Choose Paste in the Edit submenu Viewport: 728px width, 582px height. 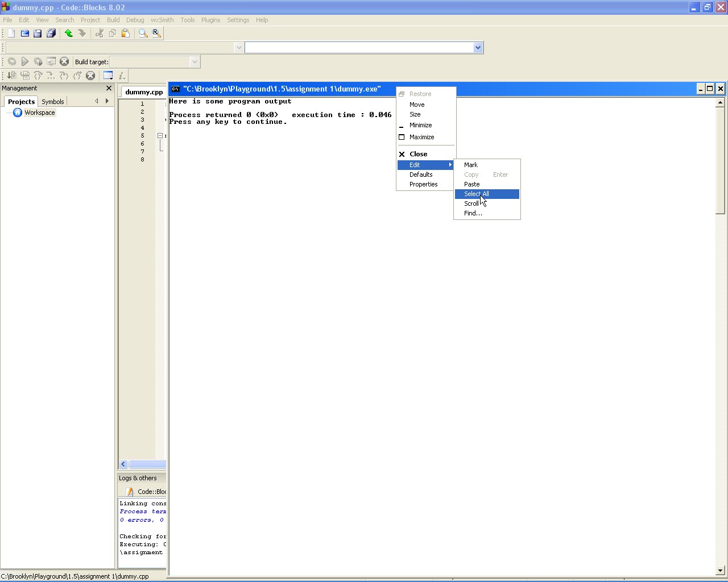[x=487, y=184]
